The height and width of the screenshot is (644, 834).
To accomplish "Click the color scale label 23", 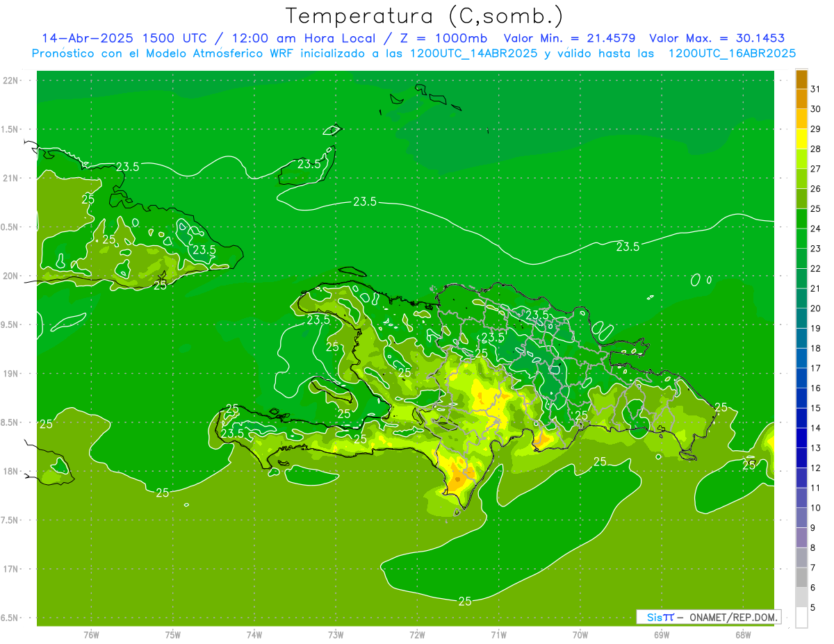I will [815, 249].
